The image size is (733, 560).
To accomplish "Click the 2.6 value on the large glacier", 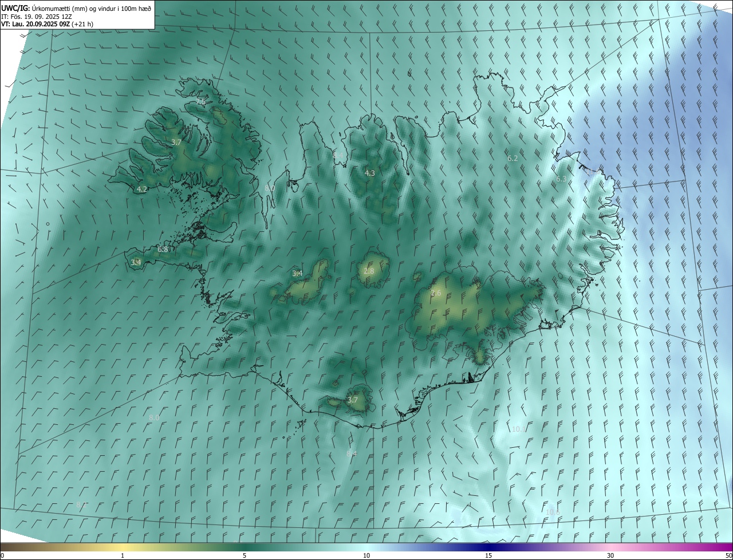I will tap(436, 293).
